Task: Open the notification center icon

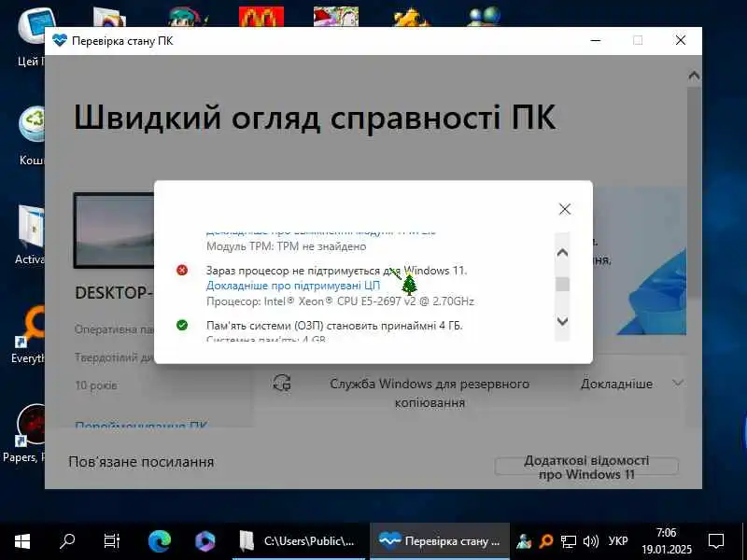Action: [x=716, y=541]
